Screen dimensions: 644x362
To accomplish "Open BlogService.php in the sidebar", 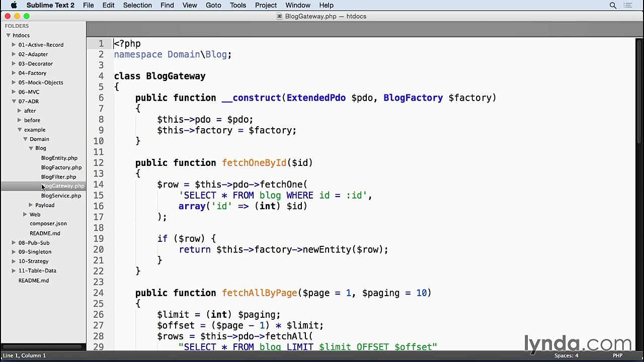I will click(61, 196).
